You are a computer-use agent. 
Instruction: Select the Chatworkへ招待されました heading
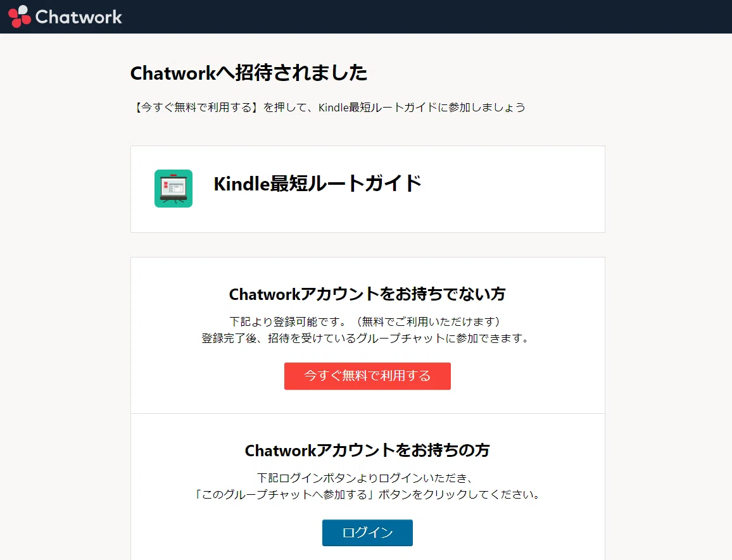pos(249,73)
